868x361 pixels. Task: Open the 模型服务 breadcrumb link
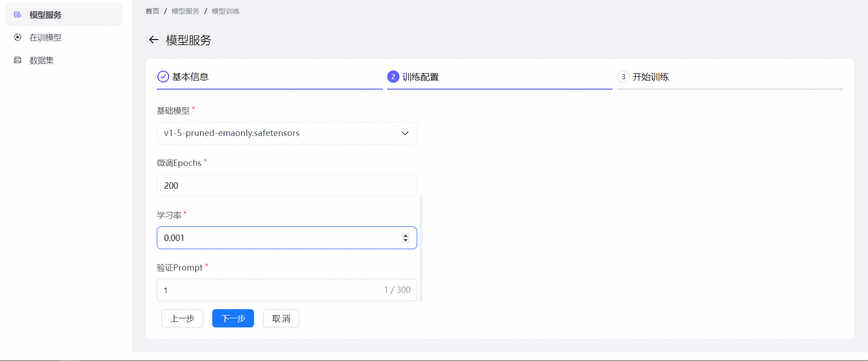(x=185, y=11)
